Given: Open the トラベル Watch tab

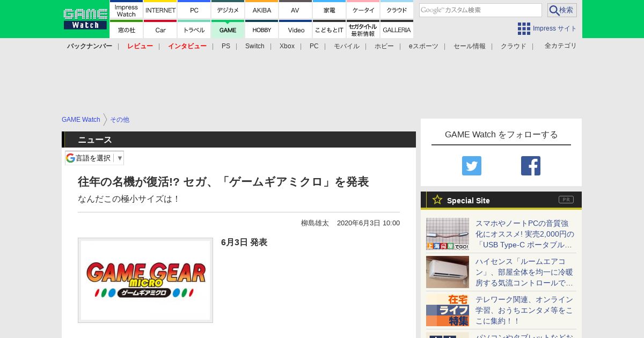Looking at the screenshot, I should pyautogui.click(x=194, y=29).
